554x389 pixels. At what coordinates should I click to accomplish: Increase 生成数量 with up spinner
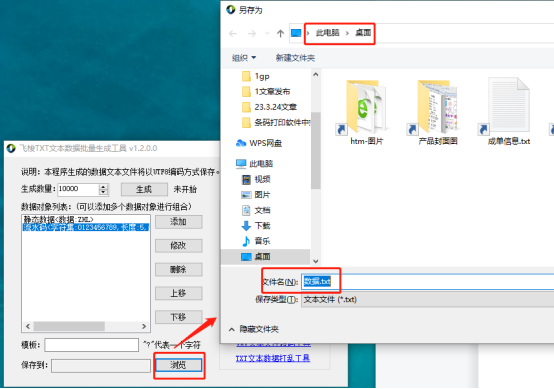103,187
